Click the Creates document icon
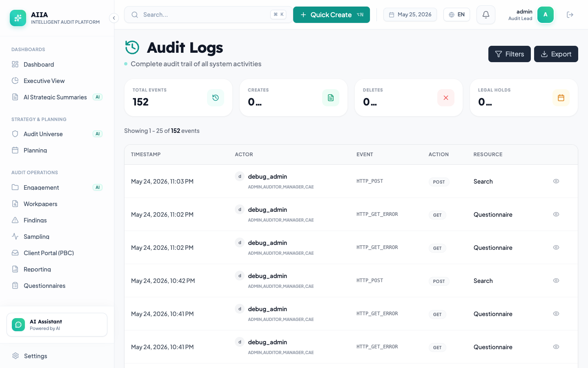Screen dimensions: 588x368 click(331, 98)
